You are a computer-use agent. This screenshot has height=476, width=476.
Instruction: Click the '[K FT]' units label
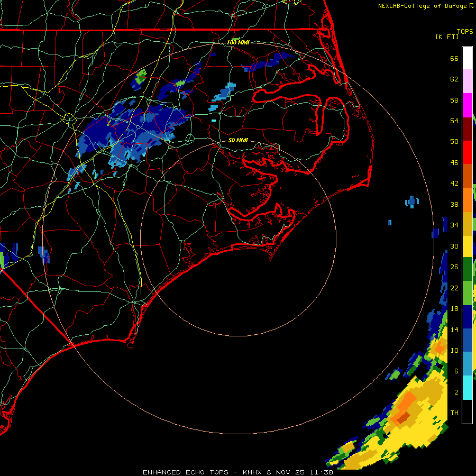pos(447,36)
